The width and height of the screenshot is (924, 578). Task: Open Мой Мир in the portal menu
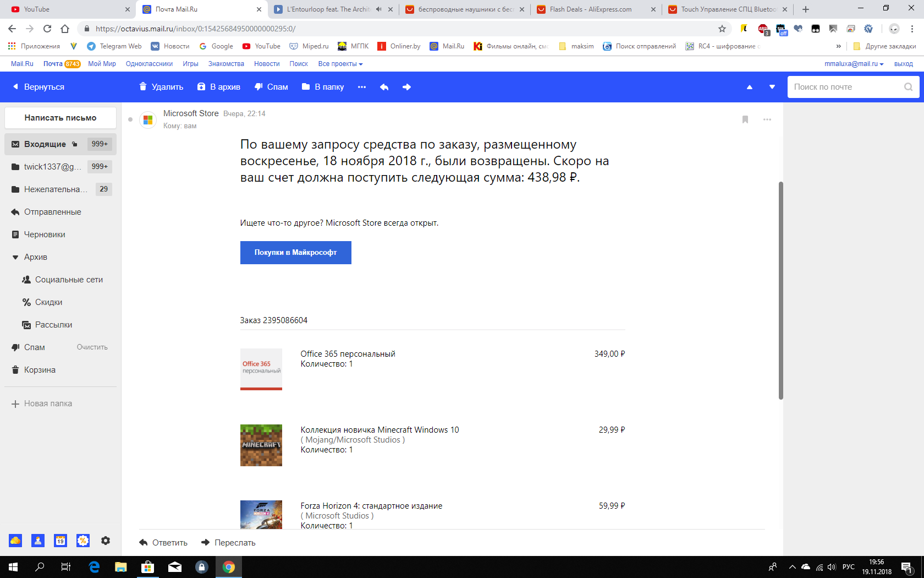click(x=102, y=64)
